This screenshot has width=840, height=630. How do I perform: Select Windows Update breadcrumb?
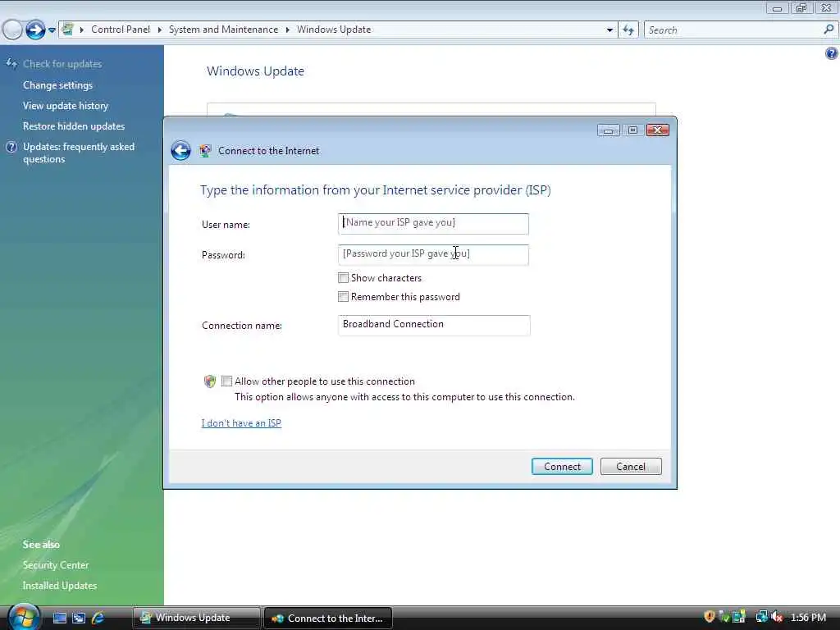[x=334, y=30]
